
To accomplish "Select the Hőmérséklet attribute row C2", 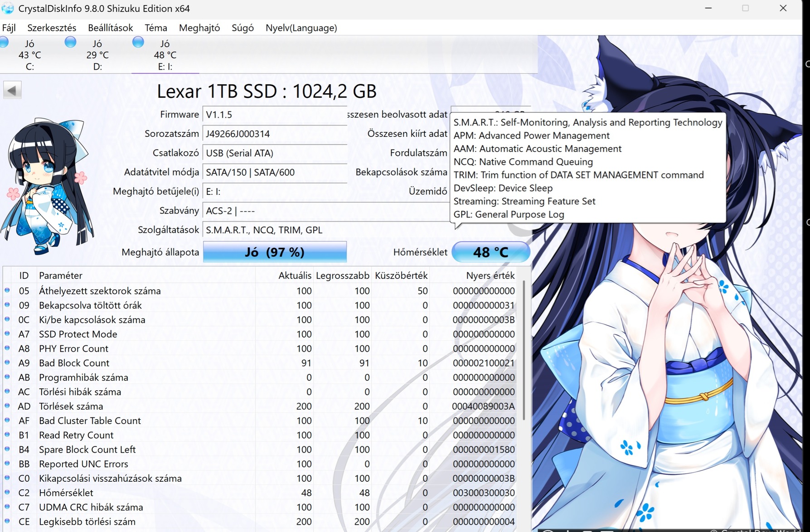I will (x=260, y=493).
